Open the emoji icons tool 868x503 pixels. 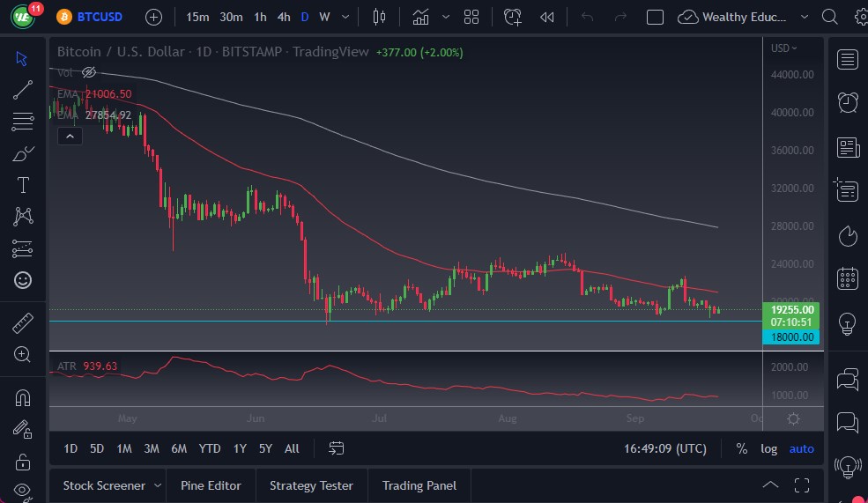tap(23, 280)
